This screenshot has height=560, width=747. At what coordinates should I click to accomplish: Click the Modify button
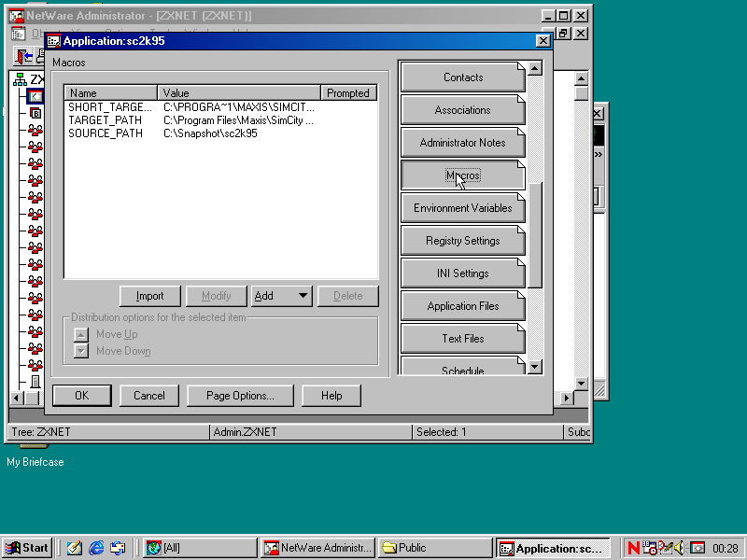[217, 296]
